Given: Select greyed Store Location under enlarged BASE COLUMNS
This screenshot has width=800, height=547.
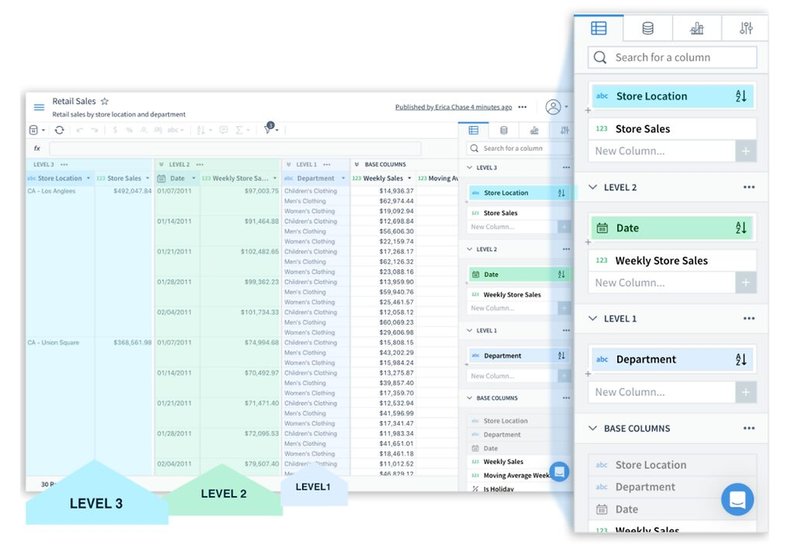Looking at the screenshot, I should coord(672,465).
